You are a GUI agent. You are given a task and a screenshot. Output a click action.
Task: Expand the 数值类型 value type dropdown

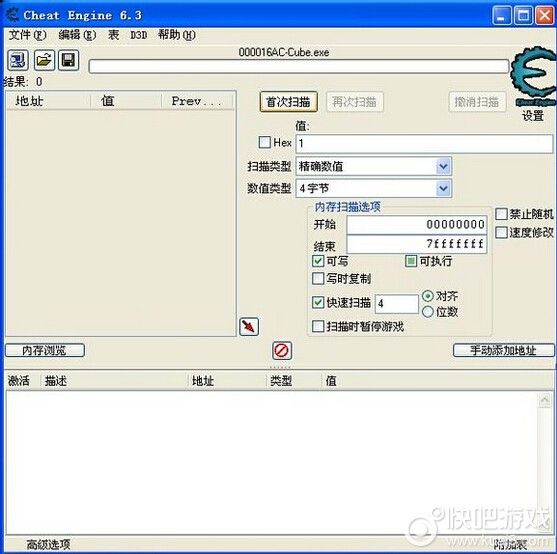click(443, 188)
